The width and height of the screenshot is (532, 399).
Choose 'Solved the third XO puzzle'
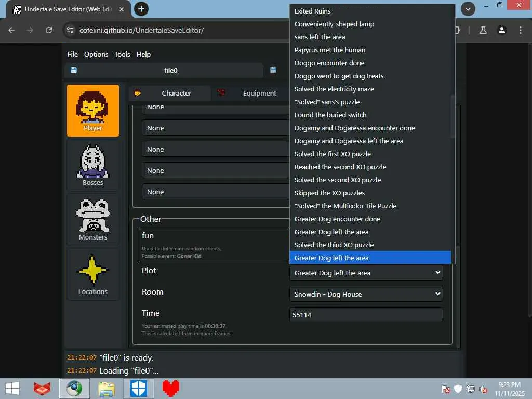click(370, 245)
